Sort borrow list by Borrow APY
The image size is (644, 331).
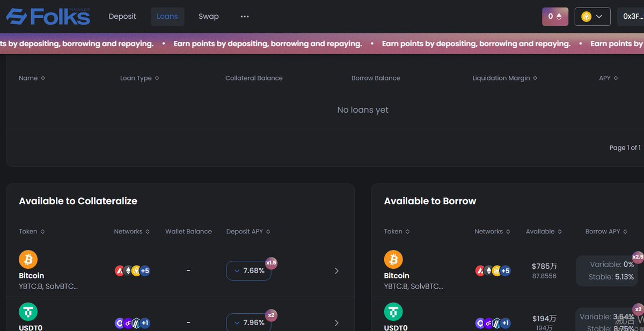click(x=606, y=232)
